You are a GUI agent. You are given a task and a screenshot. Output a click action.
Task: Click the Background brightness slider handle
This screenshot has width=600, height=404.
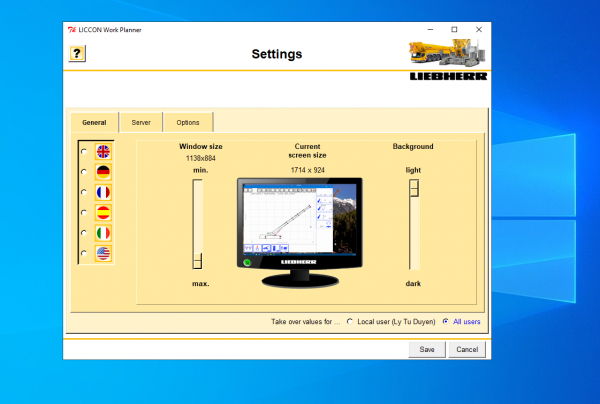pos(414,188)
